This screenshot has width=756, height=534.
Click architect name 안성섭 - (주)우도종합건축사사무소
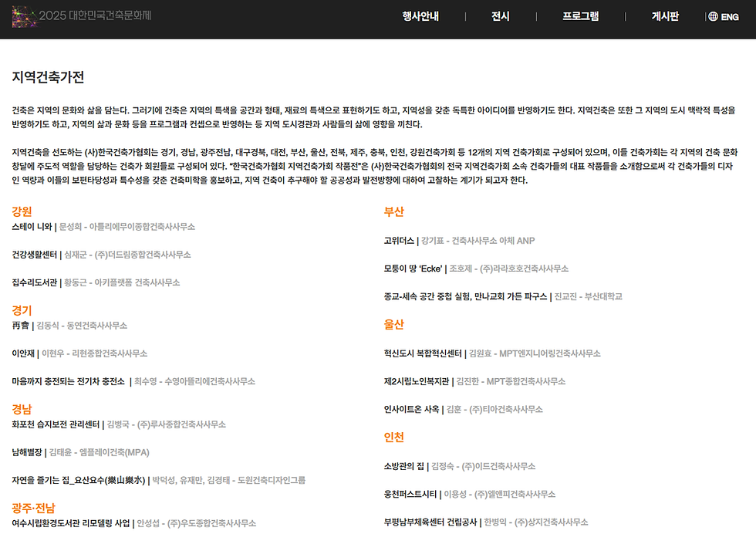196,523
